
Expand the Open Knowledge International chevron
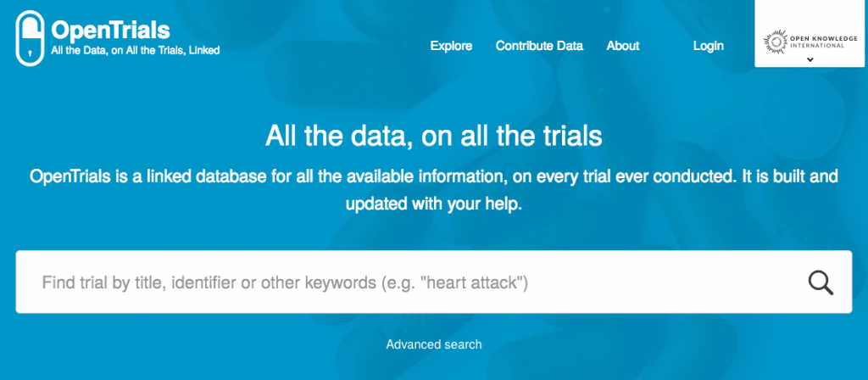click(810, 59)
